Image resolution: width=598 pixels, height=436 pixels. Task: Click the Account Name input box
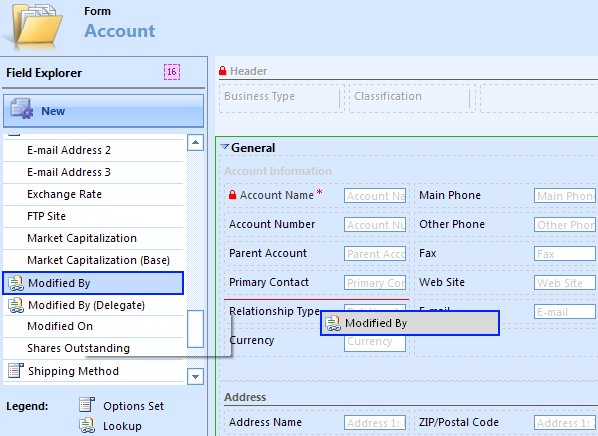click(375, 196)
